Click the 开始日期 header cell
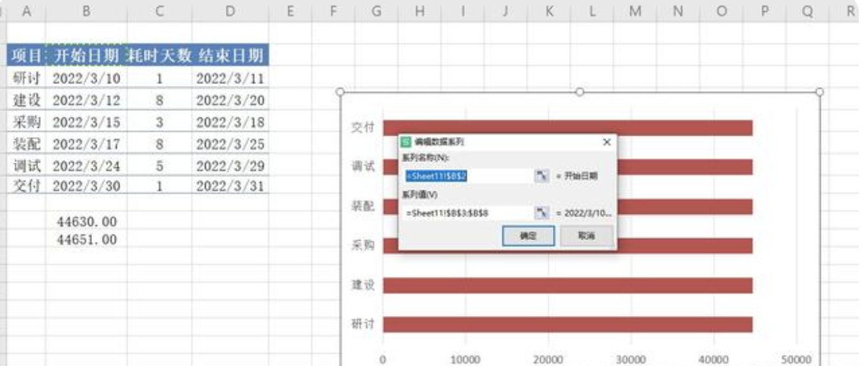 click(x=86, y=55)
